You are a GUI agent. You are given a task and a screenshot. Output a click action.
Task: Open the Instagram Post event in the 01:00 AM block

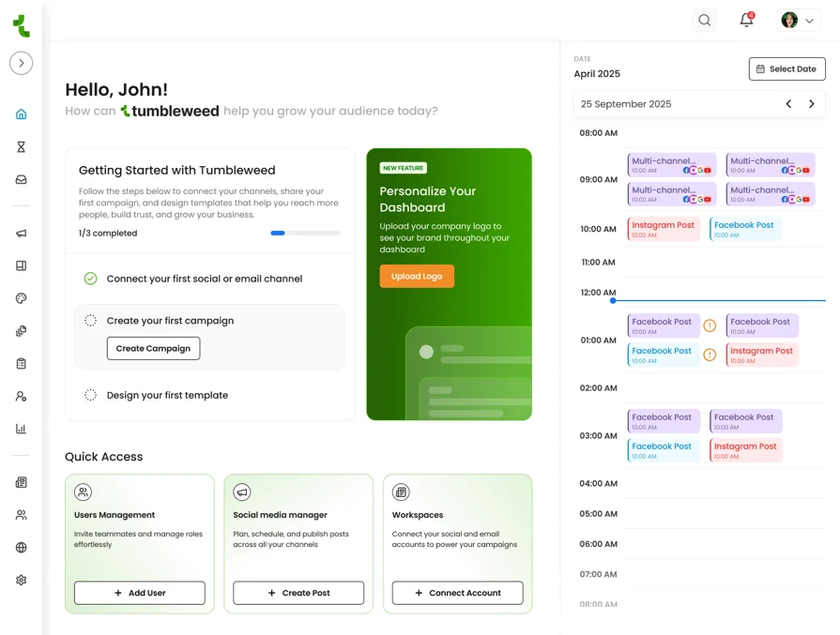pyautogui.click(x=762, y=355)
